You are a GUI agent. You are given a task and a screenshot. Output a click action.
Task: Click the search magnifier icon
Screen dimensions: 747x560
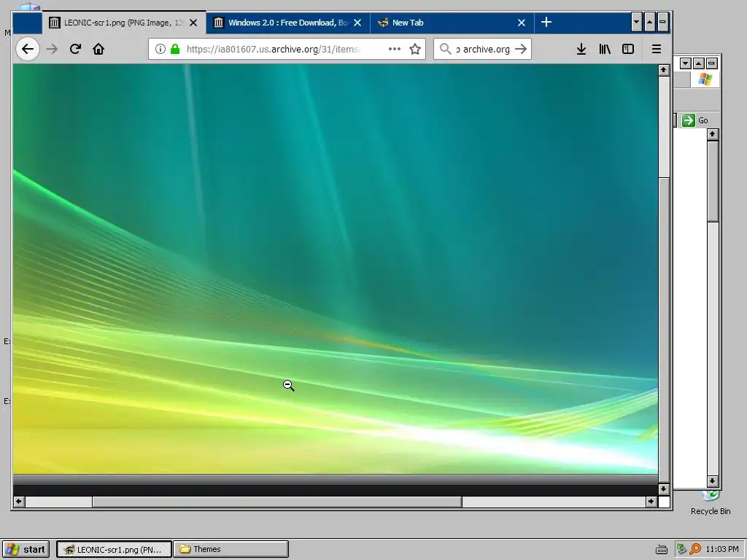(x=446, y=49)
